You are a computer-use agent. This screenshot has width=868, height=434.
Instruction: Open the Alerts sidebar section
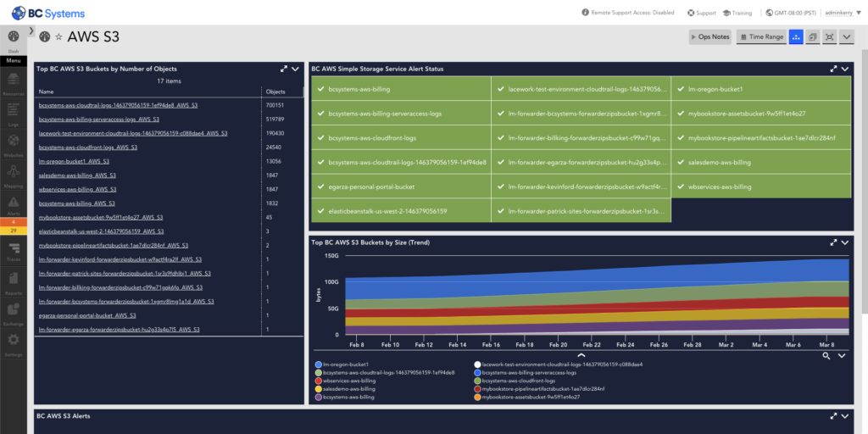pyautogui.click(x=14, y=205)
